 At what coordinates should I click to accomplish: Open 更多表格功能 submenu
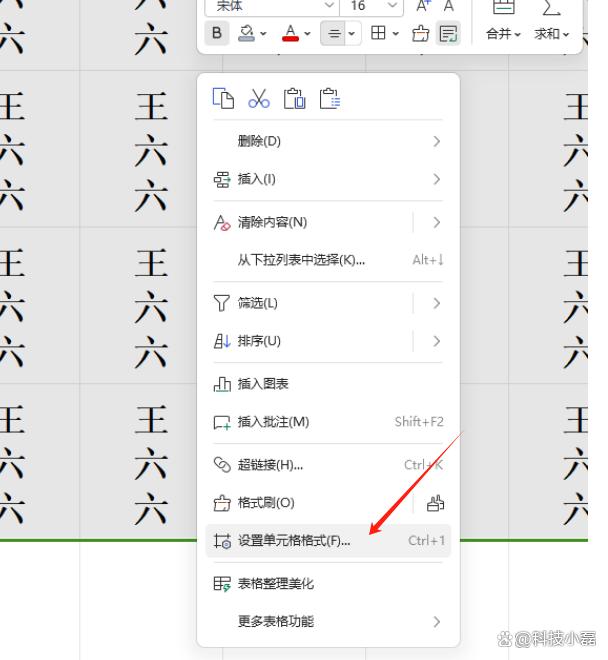pyautogui.click(x=328, y=622)
